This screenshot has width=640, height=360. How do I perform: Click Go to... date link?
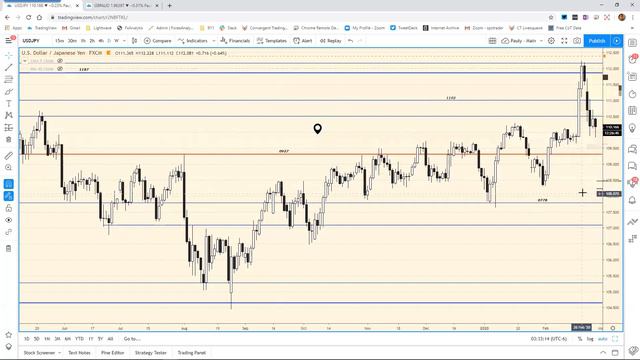(x=132, y=339)
